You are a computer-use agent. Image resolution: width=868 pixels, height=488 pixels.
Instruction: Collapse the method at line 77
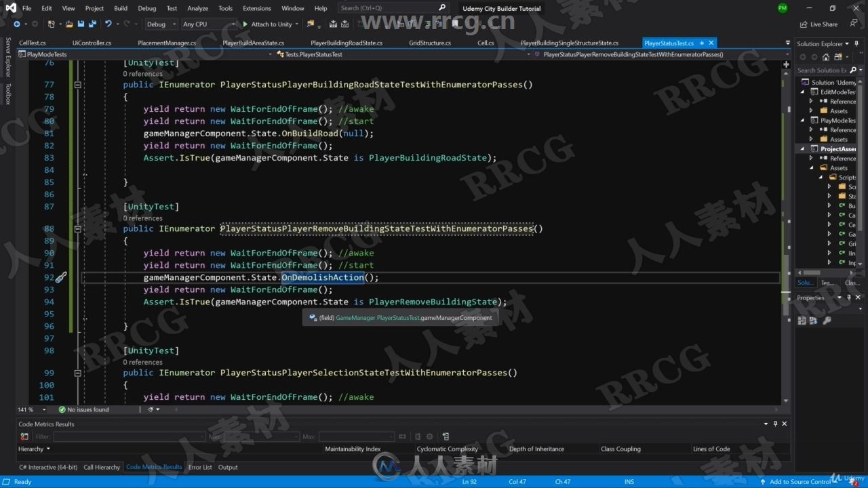click(77, 85)
